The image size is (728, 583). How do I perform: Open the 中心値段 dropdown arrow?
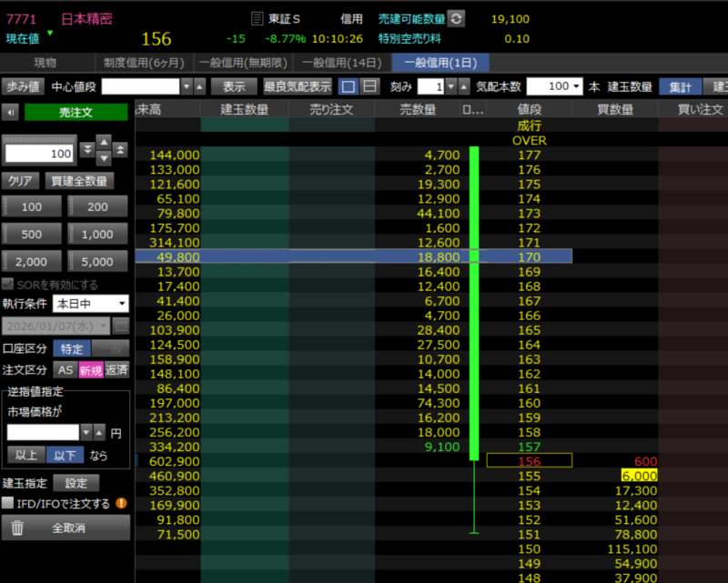187,86
